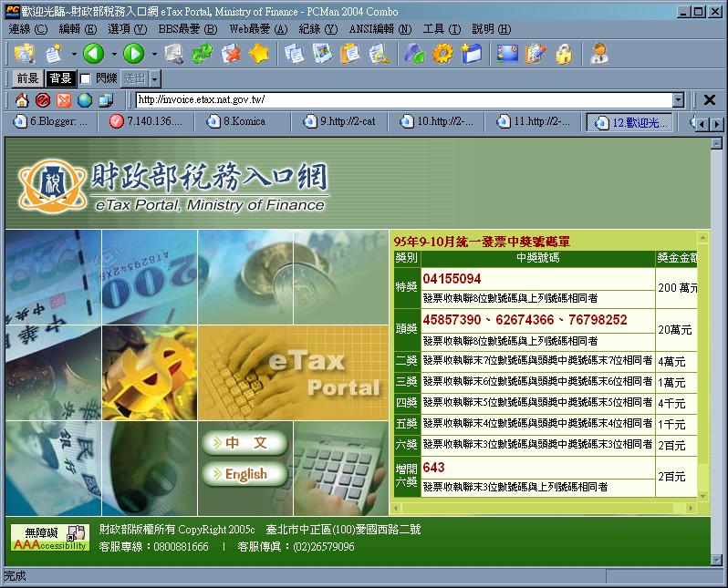This screenshot has width=728, height=588.
Task: Switch to the 10.http://2- tab
Action: [x=437, y=121]
